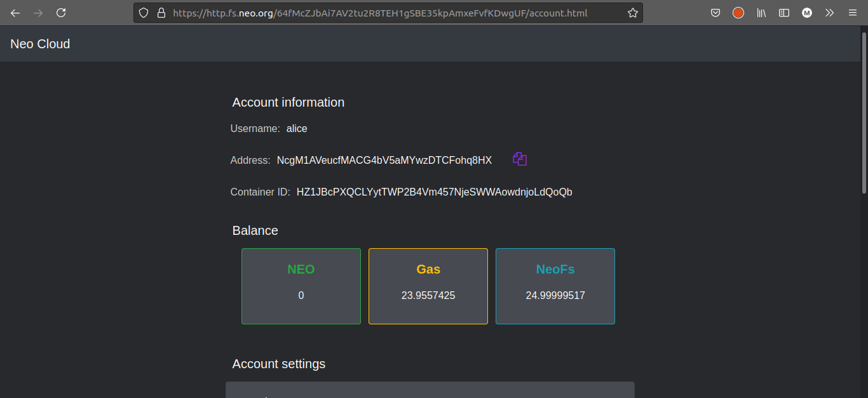
Task: Click the Account information heading
Action: (x=288, y=102)
